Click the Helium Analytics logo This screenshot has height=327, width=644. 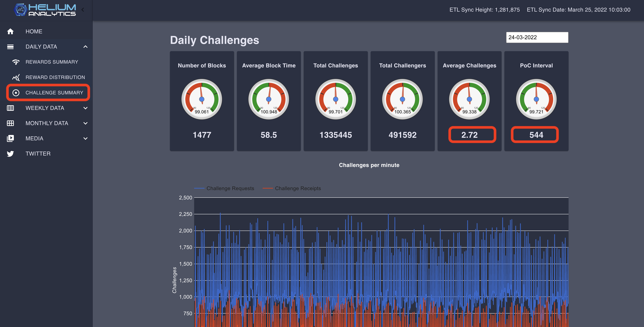pyautogui.click(x=45, y=10)
